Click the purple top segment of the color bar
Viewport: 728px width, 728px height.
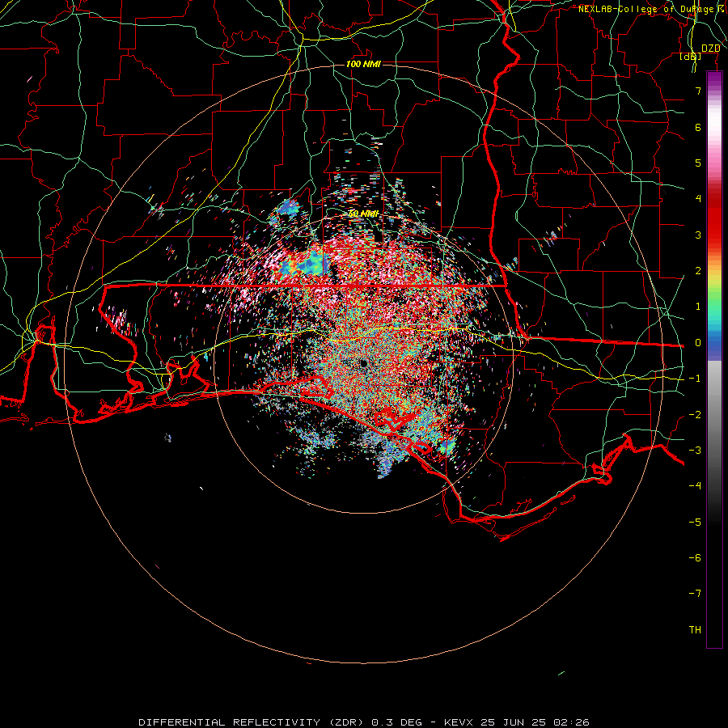(x=714, y=79)
